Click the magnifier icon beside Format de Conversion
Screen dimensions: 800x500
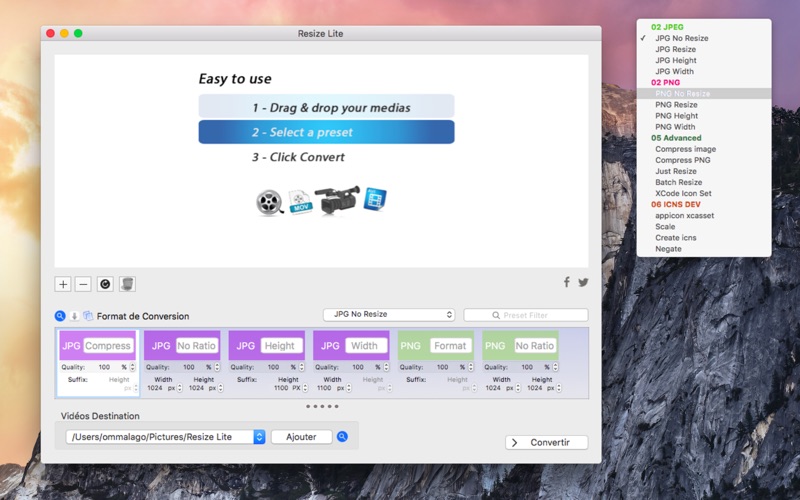[60, 316]
